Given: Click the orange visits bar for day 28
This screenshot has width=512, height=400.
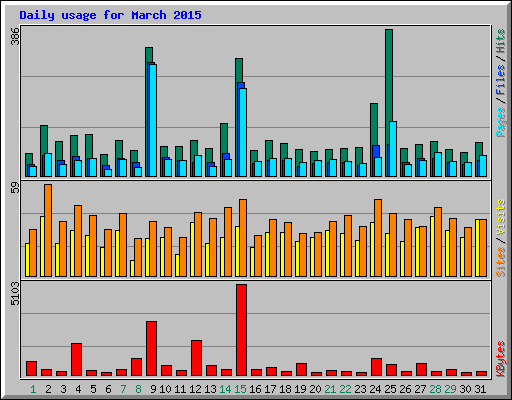Looking at the screenshot, I should coord(438,242).
